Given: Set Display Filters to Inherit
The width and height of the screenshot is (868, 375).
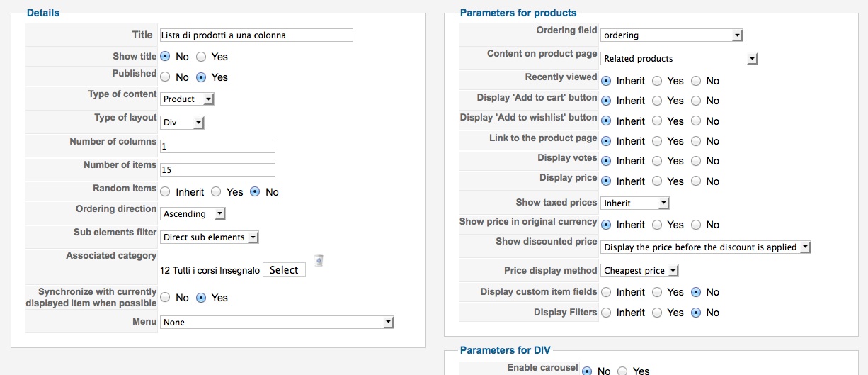Looking at the screenshot, I should (x=606, y=313).
